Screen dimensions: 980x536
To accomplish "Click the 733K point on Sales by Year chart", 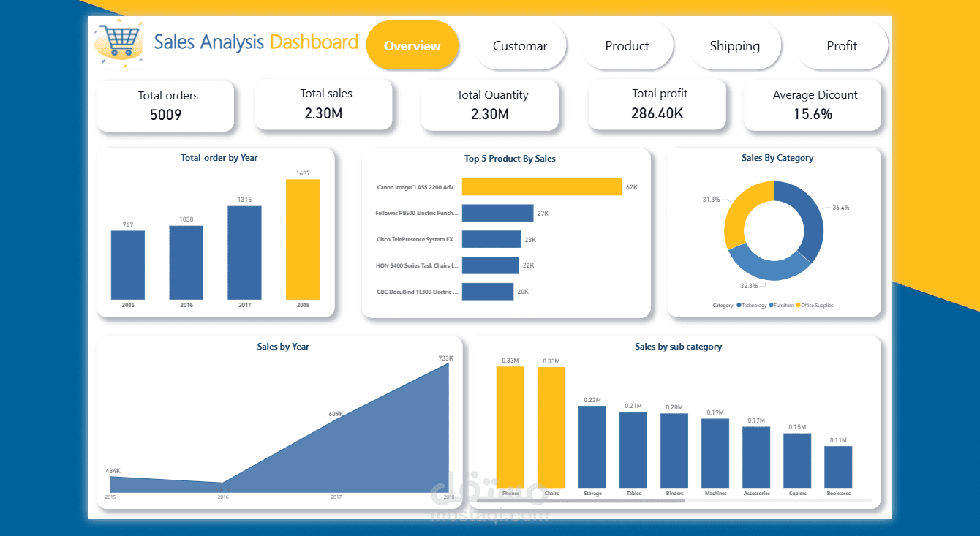I will [x=448, y=366].
